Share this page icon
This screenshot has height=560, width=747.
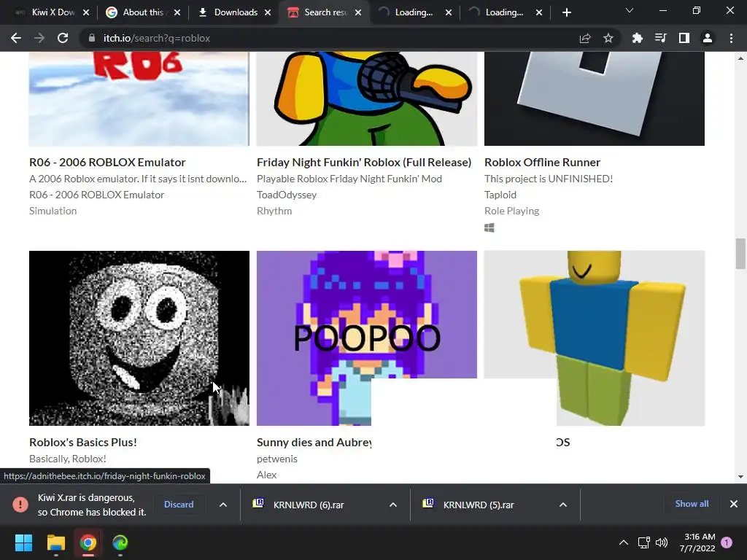pos(585,38)
